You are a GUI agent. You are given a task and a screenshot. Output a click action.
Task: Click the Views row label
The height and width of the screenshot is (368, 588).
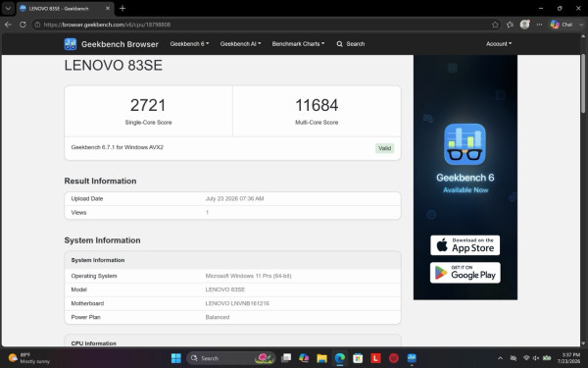click(x=78, y=213)
